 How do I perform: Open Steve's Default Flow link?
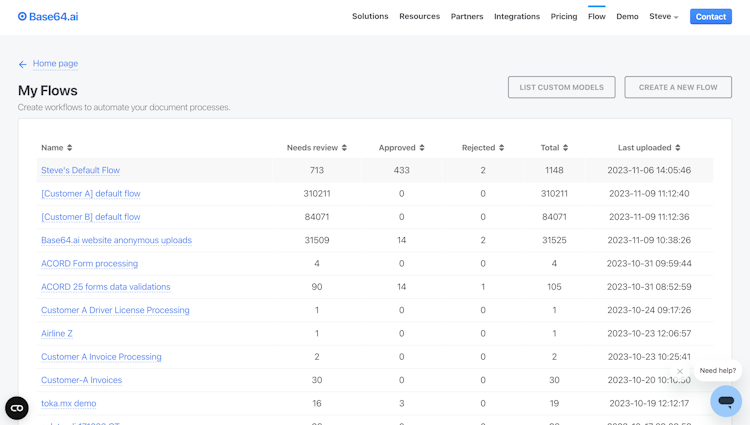click(80, 171)
